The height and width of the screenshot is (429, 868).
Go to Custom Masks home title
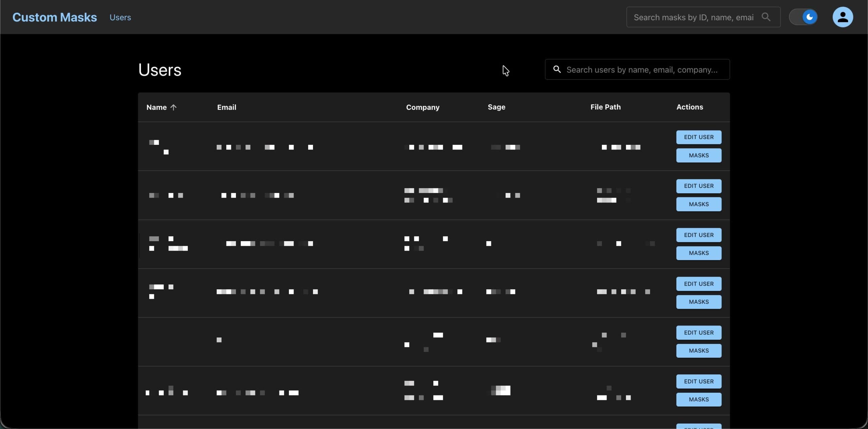pyautogui.click(x=55, y=17)
